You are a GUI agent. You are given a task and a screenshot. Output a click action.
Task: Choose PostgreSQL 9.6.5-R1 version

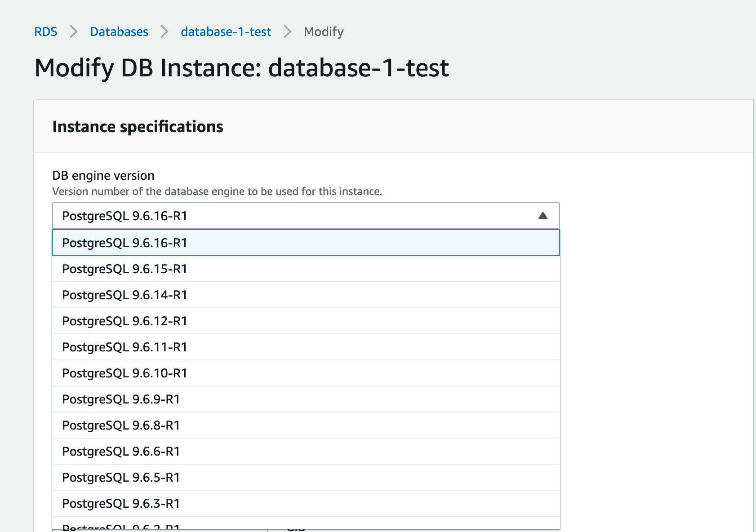(x=306, y=478)
